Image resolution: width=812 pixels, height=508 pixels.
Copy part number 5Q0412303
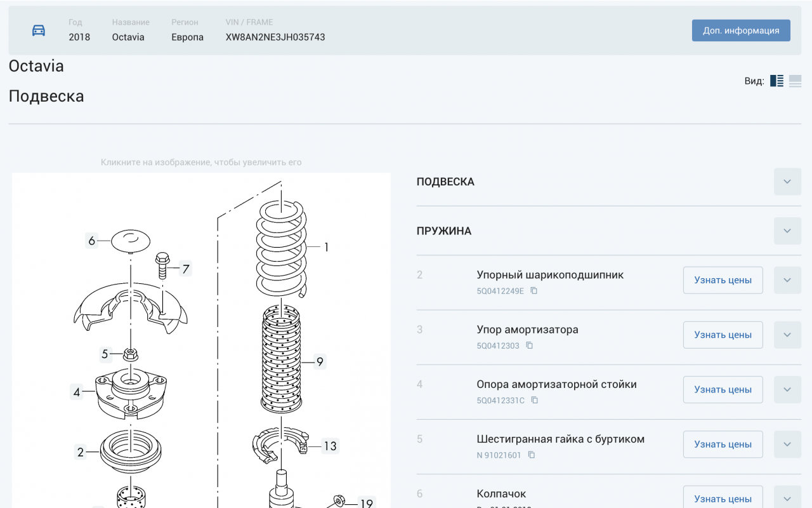(x=530, y=345)
